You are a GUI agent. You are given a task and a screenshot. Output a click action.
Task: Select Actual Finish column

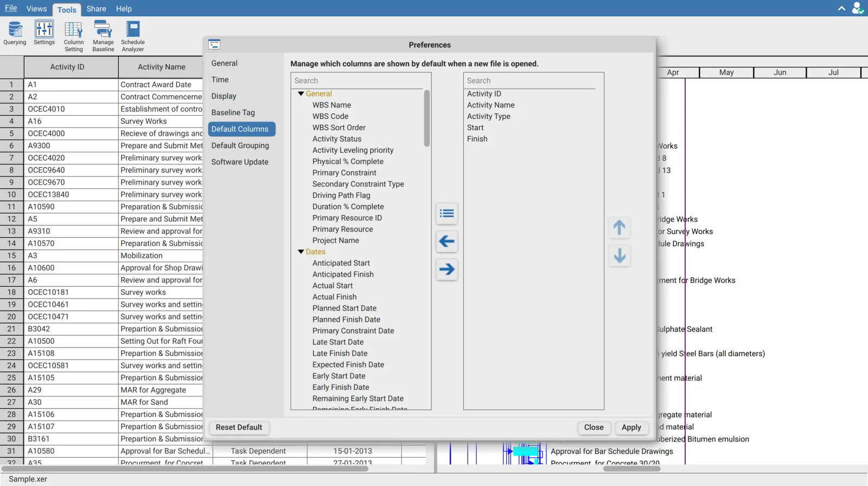(335, 297)
